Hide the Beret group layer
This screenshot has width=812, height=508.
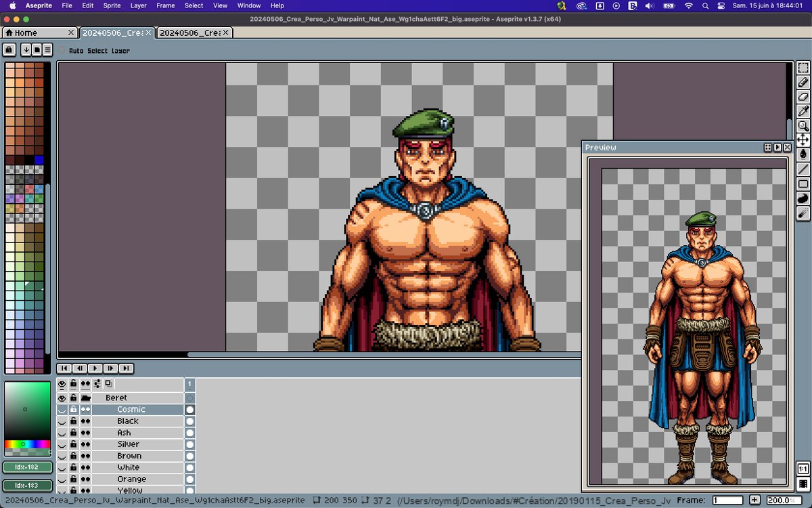pos(62,398)
